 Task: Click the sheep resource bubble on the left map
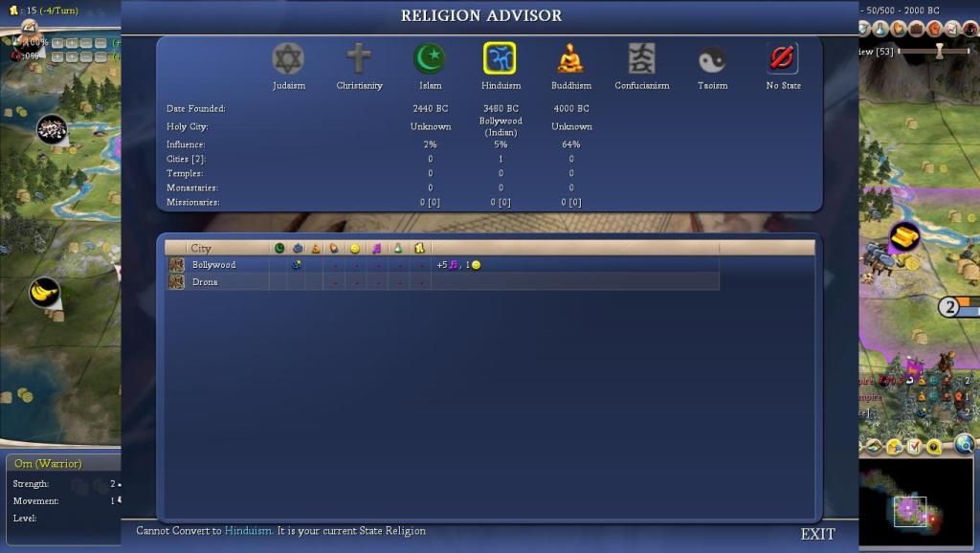point(53,129)
